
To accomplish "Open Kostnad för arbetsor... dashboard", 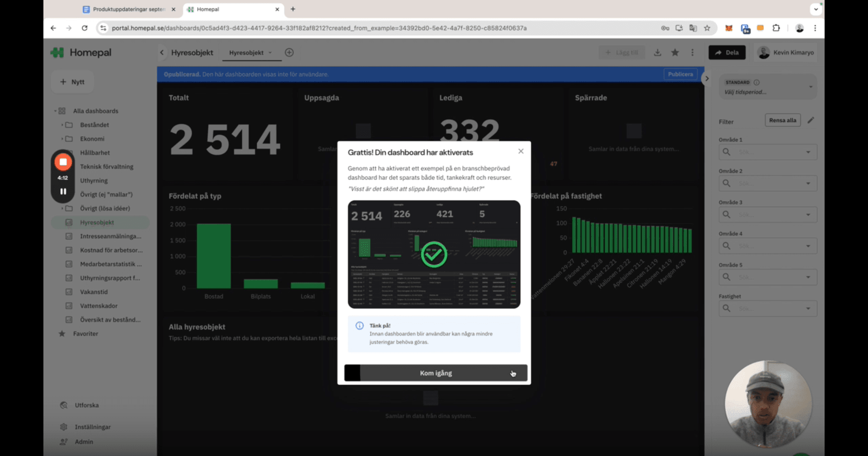I will pyautogui.click(x=111, y=250).
